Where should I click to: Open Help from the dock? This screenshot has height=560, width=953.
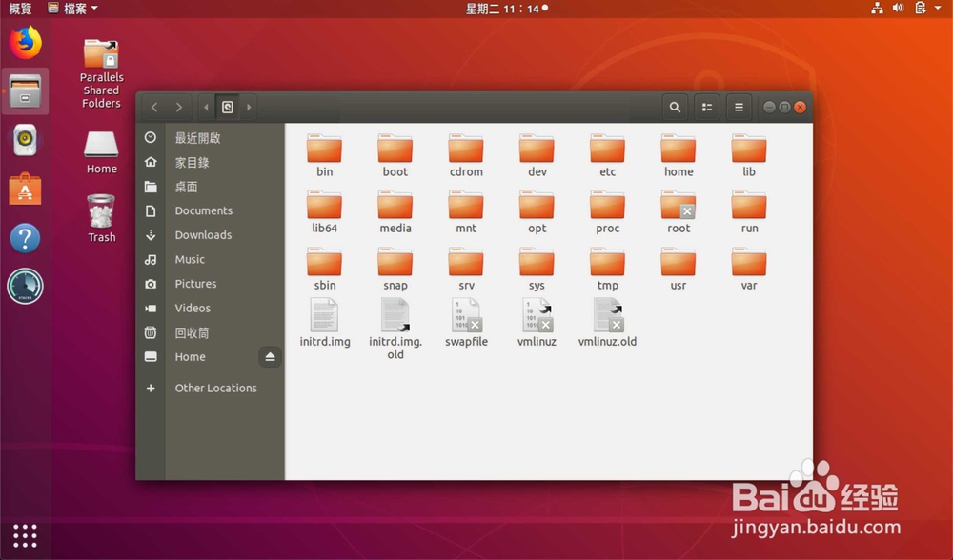[25, 238]
